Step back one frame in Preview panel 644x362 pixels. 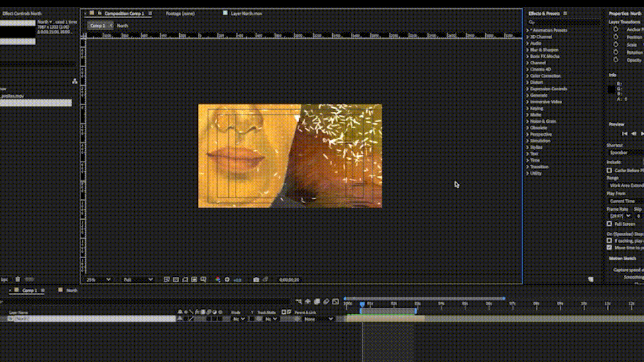[634, 133]
